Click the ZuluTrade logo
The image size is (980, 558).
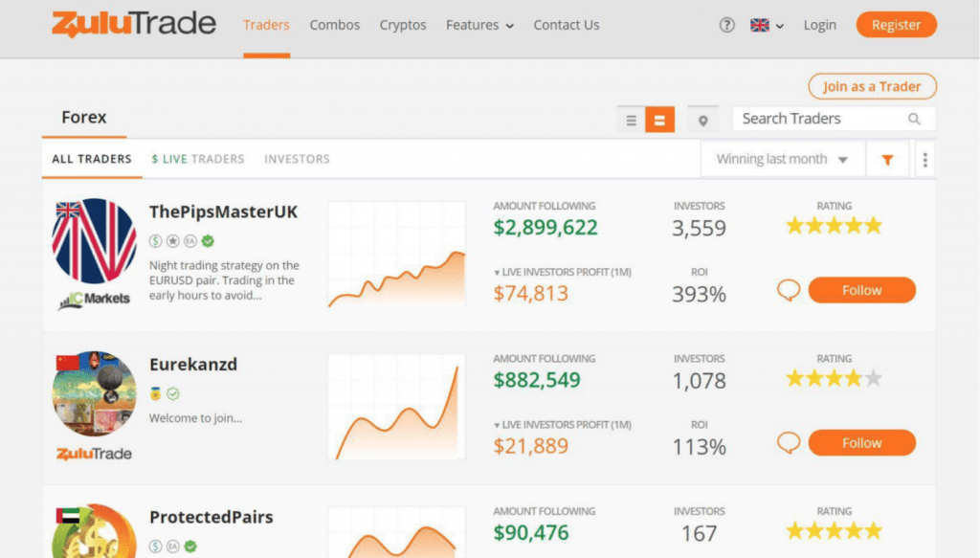click(134, 25)
